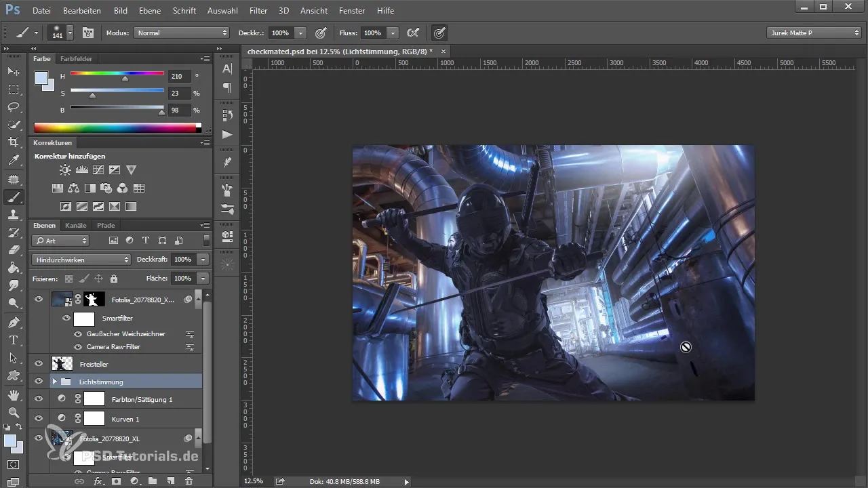Select the Eyedropper tool
Screen dimensions: 868x488
[x=13, y=161]
